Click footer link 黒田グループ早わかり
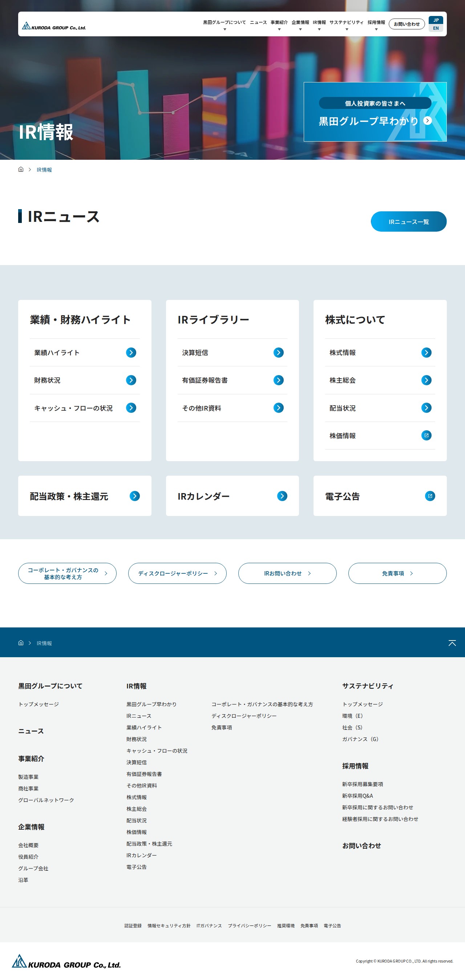 coord(151,704)
